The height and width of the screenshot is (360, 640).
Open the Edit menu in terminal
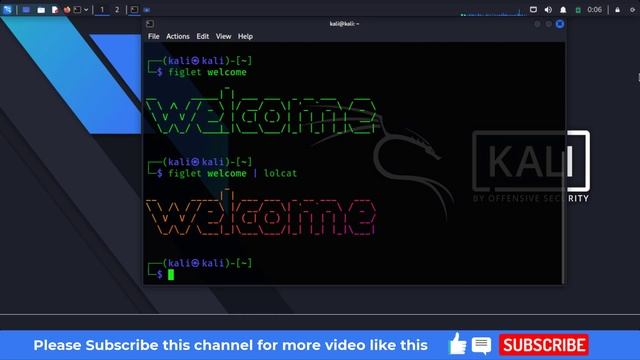(202, 36)
